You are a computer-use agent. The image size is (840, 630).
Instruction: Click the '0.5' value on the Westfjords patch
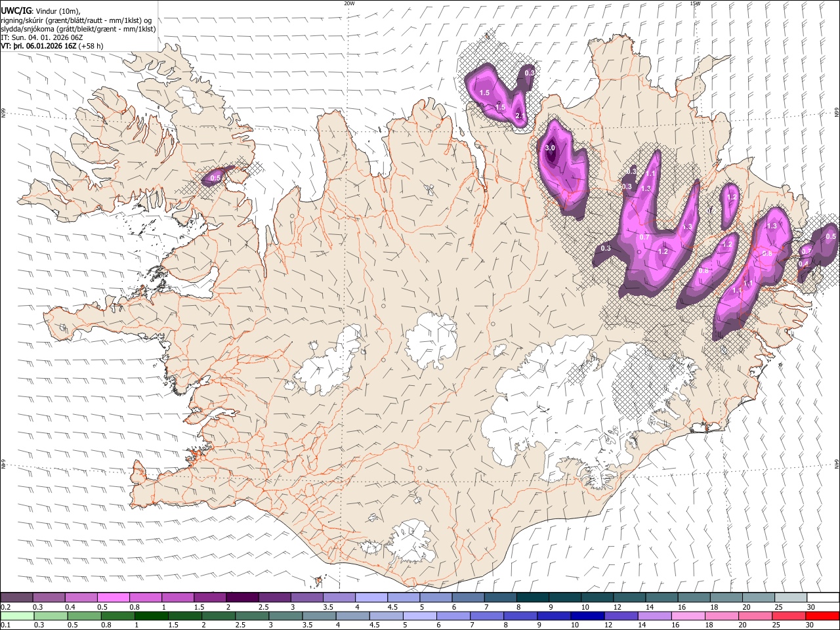215,178
